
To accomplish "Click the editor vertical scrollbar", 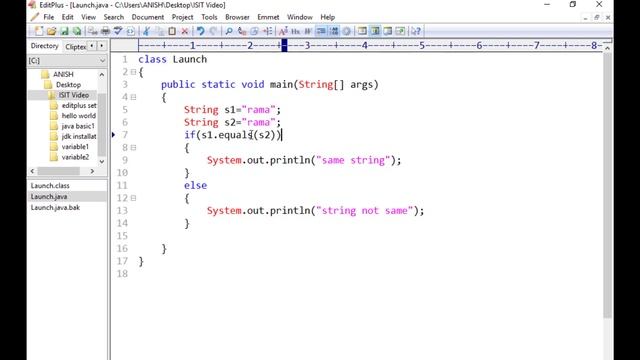I will click(x=607, y=184).
